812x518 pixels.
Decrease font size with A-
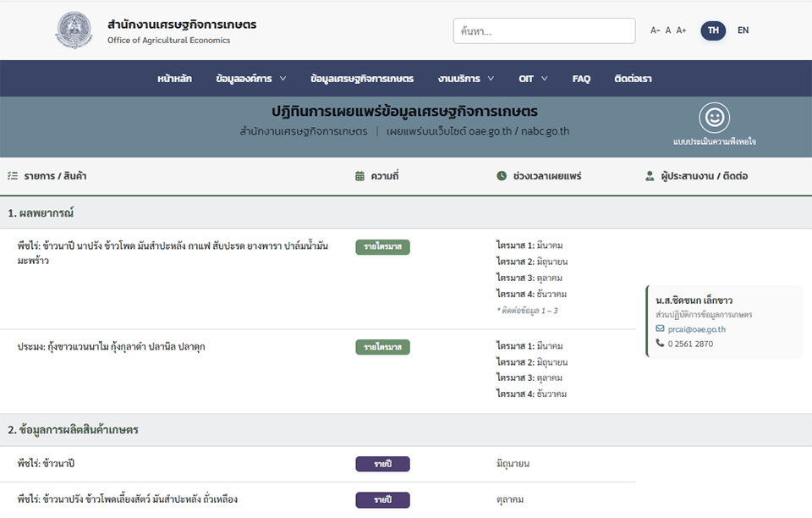655,30
